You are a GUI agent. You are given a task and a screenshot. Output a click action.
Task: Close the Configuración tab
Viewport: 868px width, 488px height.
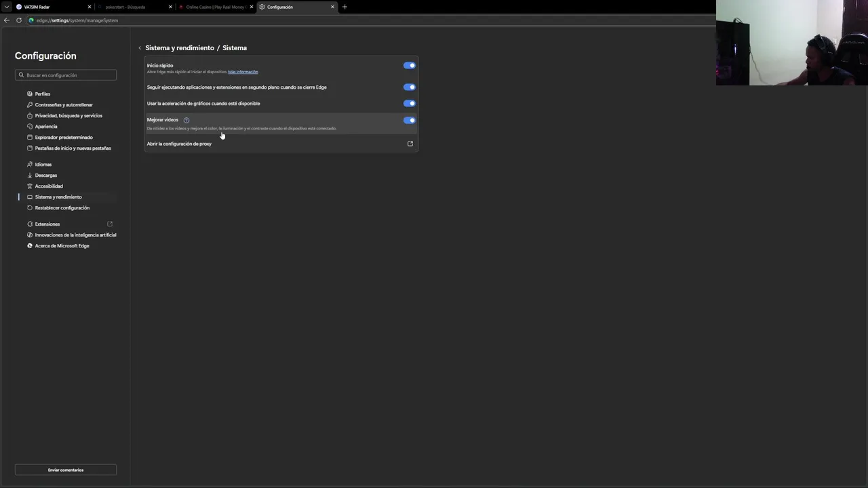332,7
